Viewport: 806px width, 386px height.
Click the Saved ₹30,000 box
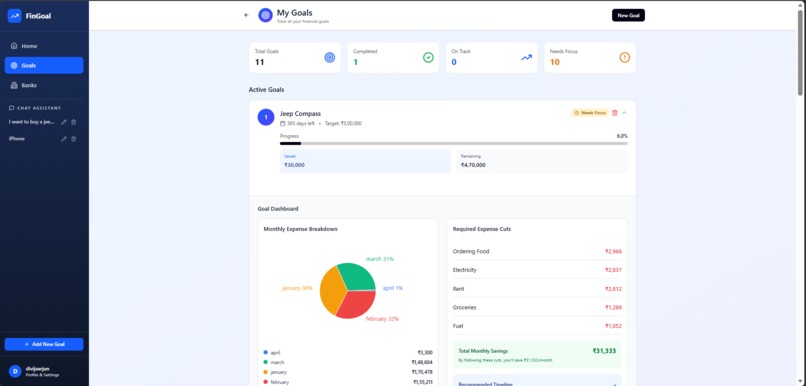coord(365,161)
